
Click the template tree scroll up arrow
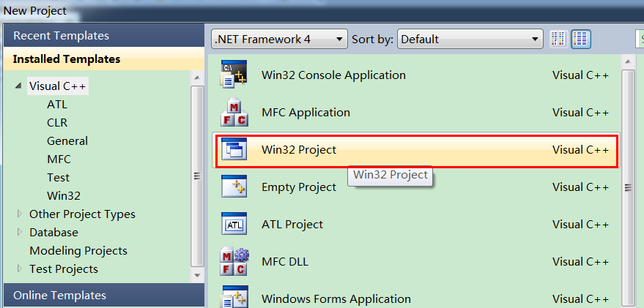pos(197,78)
